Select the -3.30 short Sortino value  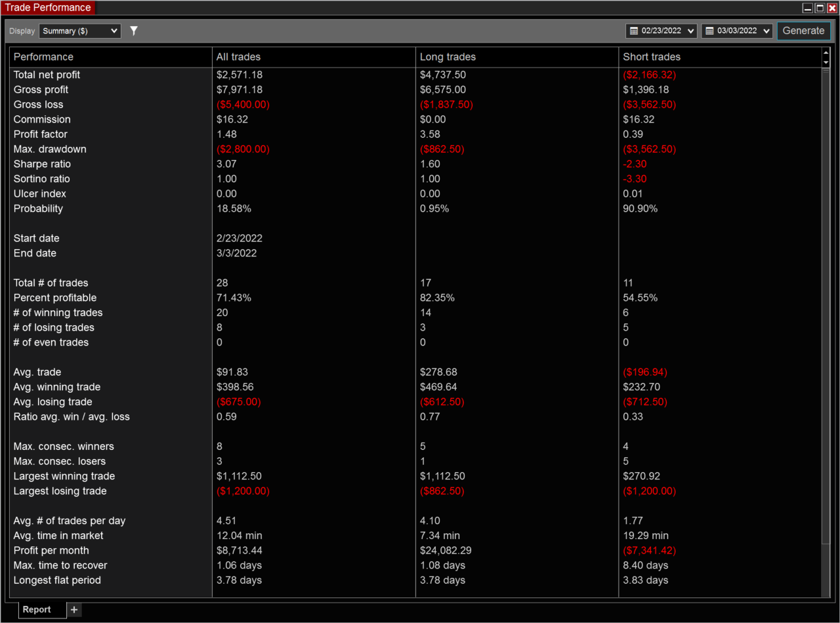tap(635, 179)
